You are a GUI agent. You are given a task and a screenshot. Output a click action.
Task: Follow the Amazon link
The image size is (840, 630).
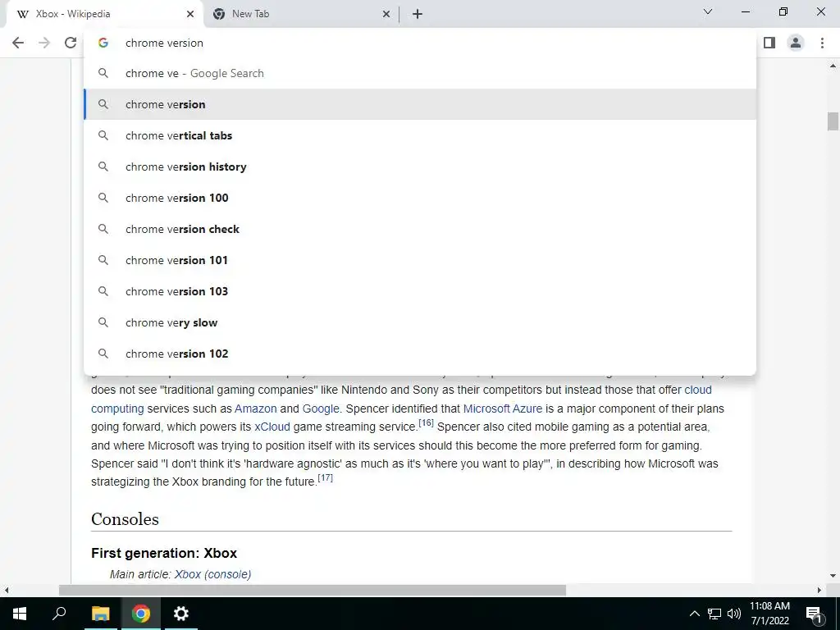[256, 409]
